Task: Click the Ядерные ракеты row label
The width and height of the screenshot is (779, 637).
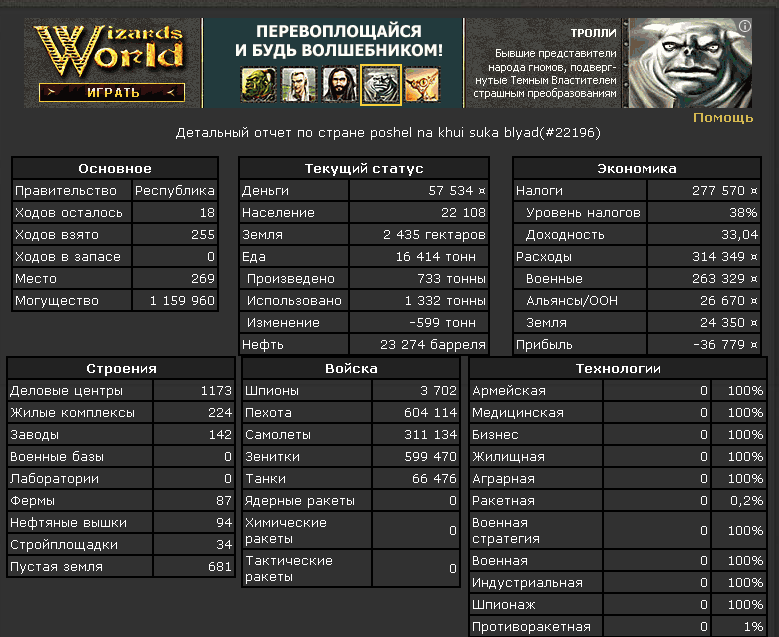Action: (x=300, y=500)
